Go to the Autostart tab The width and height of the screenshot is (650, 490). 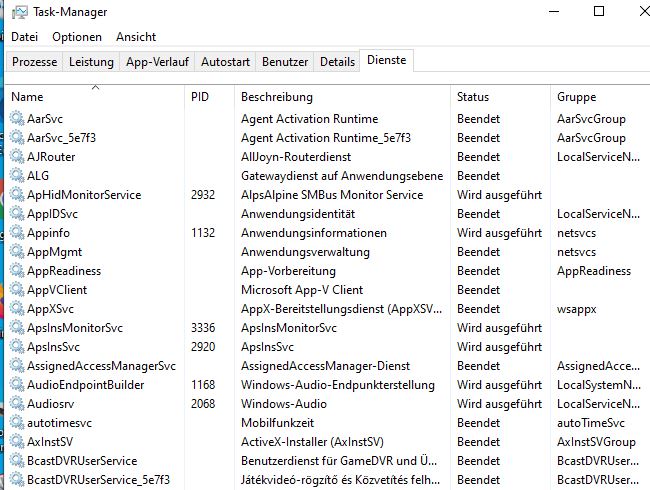click(x=225, y=62)
